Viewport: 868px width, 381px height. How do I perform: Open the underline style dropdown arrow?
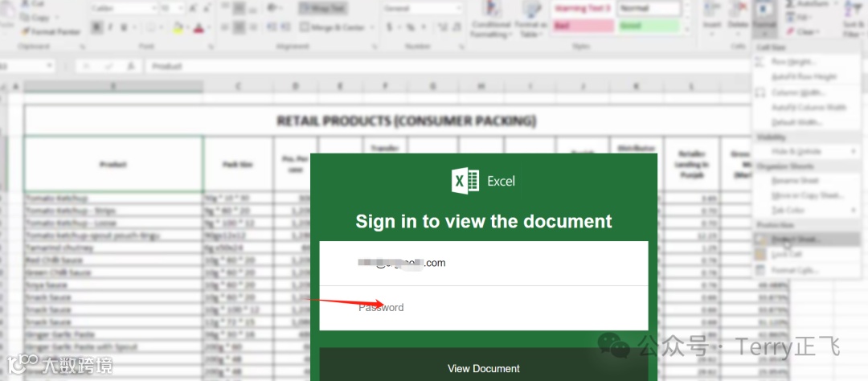pyautogui.click(x=133, y=27)
